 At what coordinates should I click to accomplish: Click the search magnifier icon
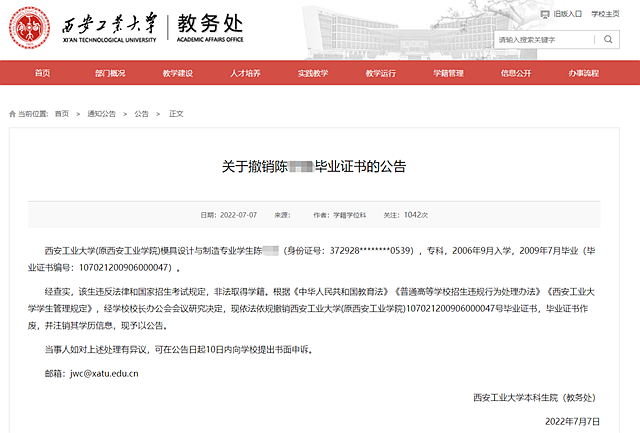pos(608,39)
